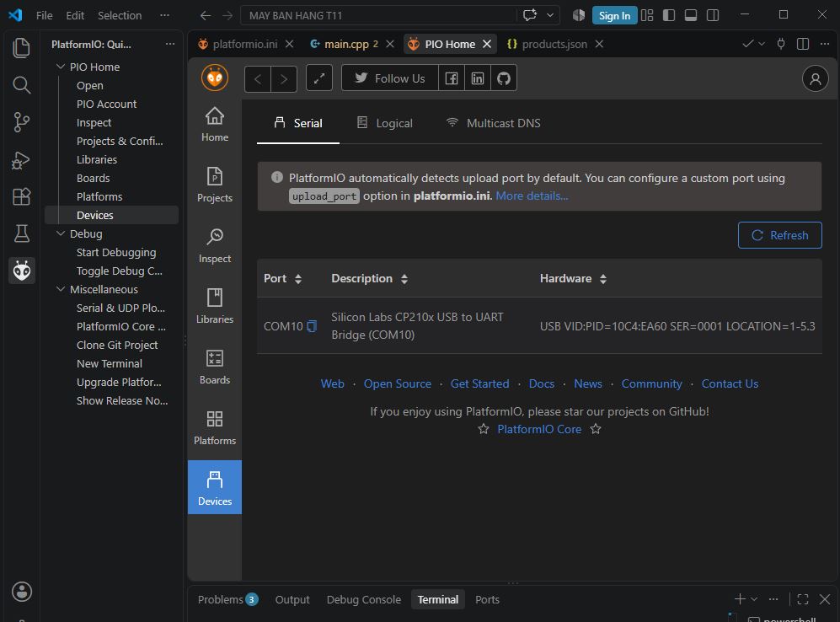This screenshot has height=622, width=840.
Task: Collapse the Debug tree section
Action: click(x=61, y=233)
